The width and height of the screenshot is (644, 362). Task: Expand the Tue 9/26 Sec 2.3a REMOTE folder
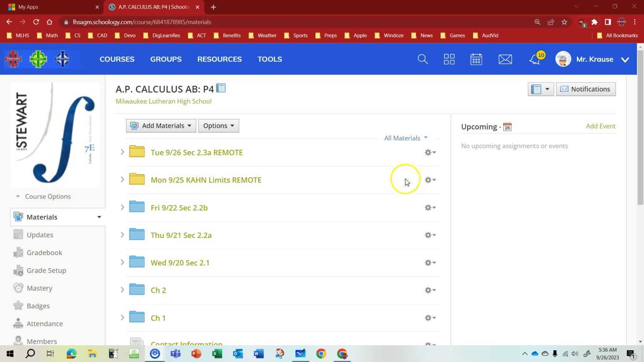click(122, 153)
